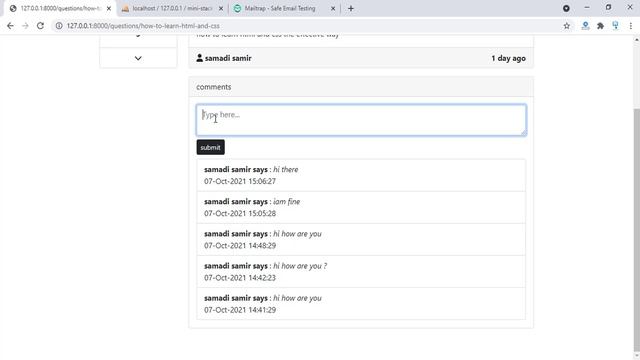Switch to the localhost / 127.0.0.1 tab

click(172, 8)
